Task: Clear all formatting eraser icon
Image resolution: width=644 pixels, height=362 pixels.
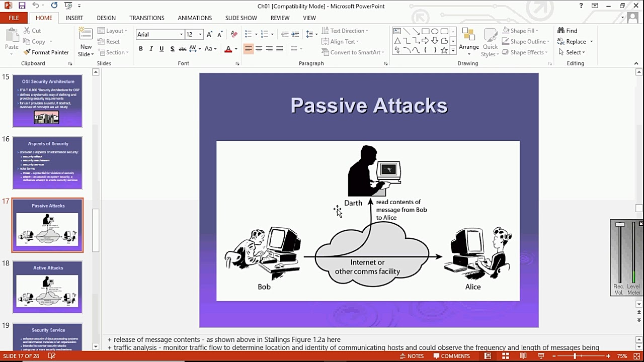Action: pyautogui.click(x=234, y=34)
